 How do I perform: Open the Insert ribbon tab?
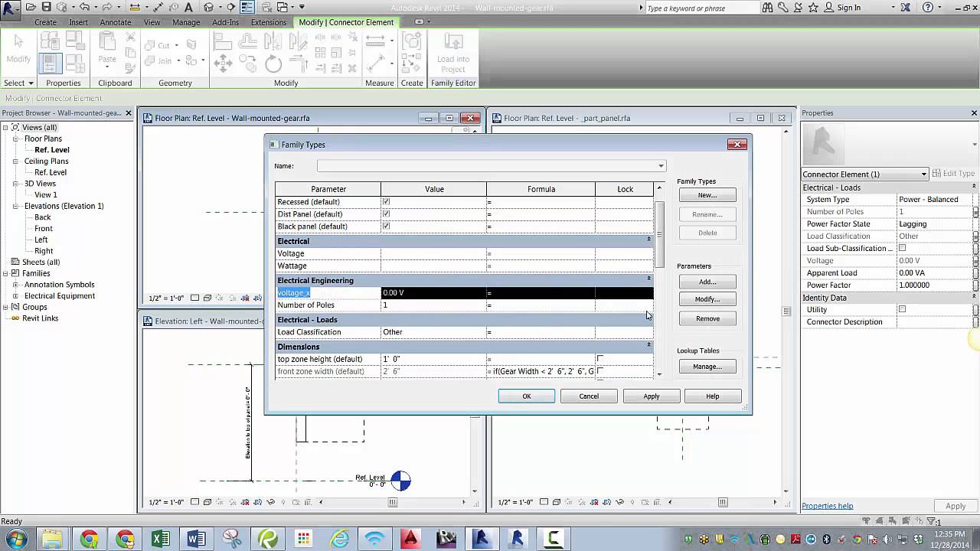78,22
